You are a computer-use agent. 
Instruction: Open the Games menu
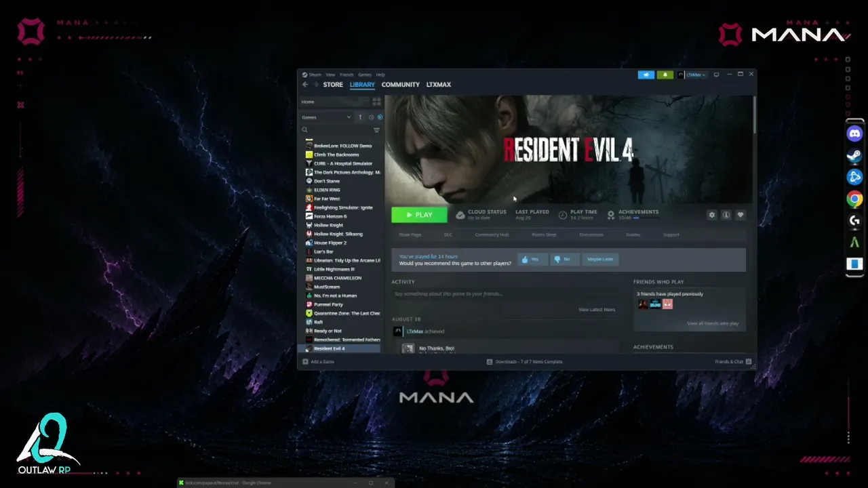tap(365, 75)
